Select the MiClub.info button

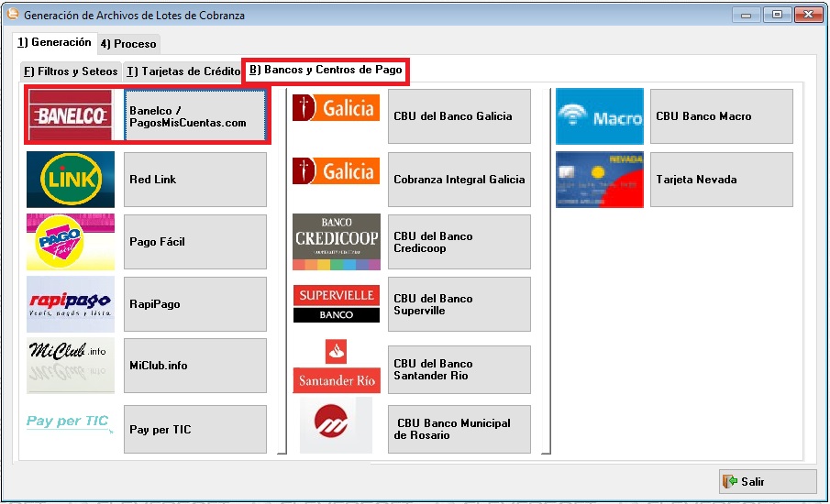[x=194, y=366]
